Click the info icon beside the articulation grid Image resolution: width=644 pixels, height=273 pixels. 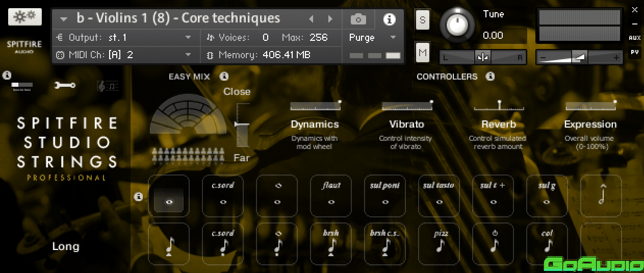point(138,196)
